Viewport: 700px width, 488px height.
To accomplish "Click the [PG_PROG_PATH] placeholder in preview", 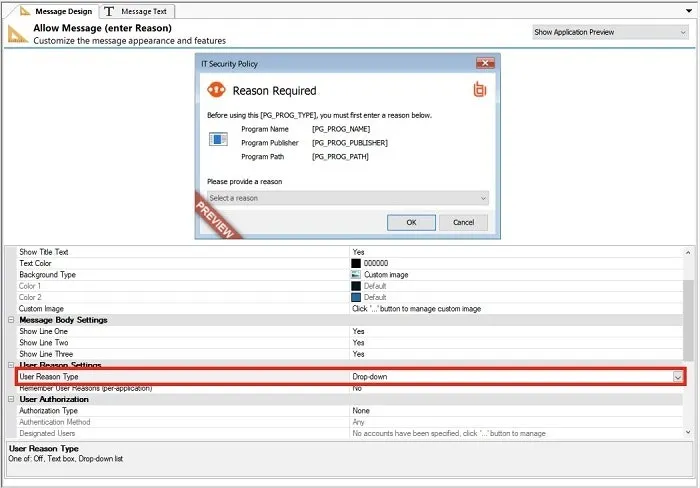I will 340,157.
